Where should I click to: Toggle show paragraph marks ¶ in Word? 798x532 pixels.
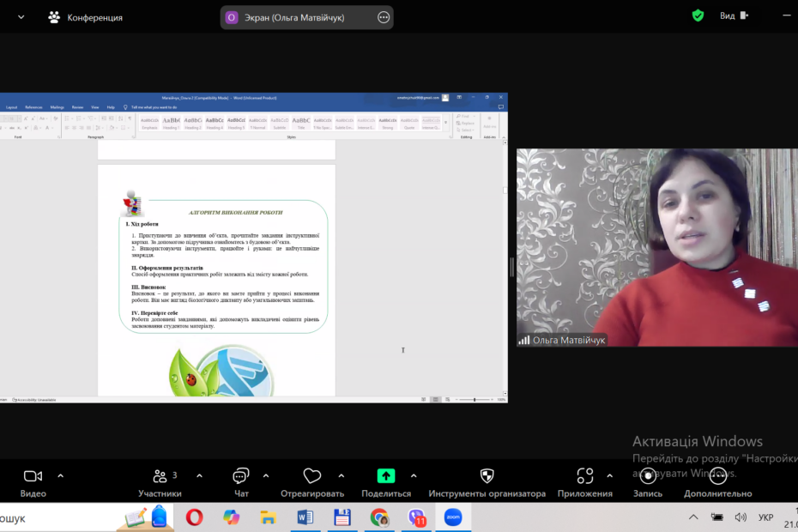130,118
